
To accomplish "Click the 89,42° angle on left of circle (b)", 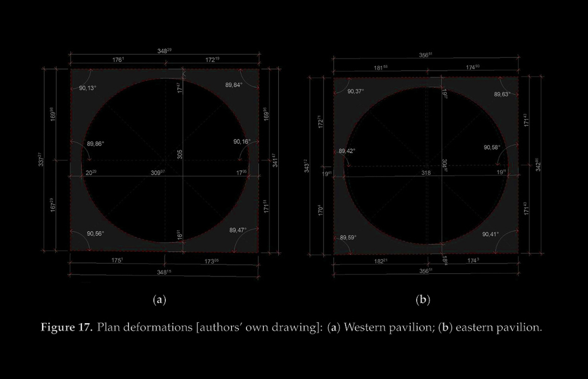I will point(347,151).
